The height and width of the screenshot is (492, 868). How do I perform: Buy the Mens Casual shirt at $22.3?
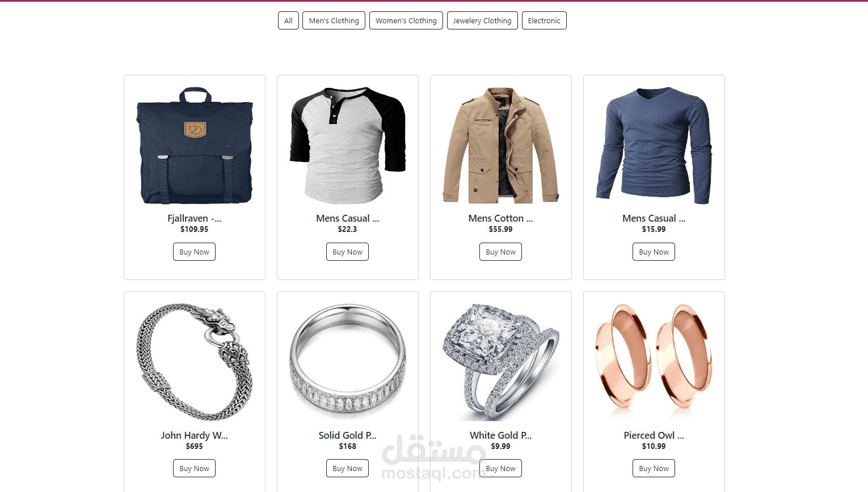click(347, 252)
